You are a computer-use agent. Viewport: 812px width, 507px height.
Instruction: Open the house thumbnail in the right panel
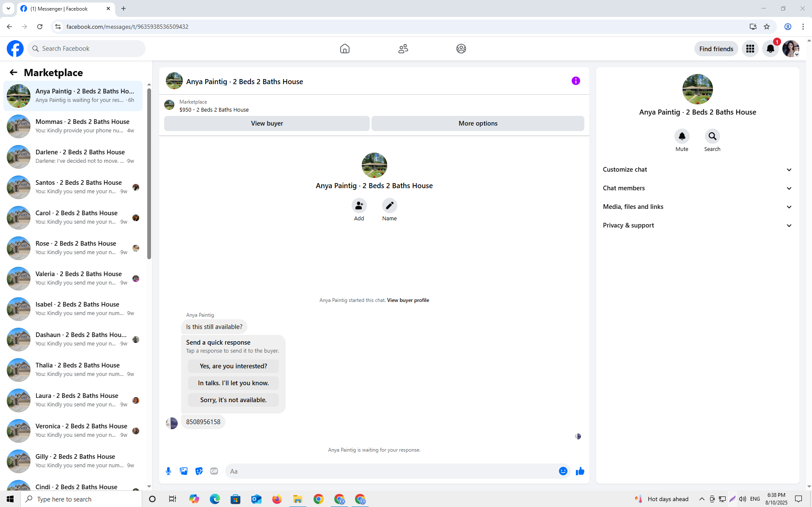tap(697, 89)
